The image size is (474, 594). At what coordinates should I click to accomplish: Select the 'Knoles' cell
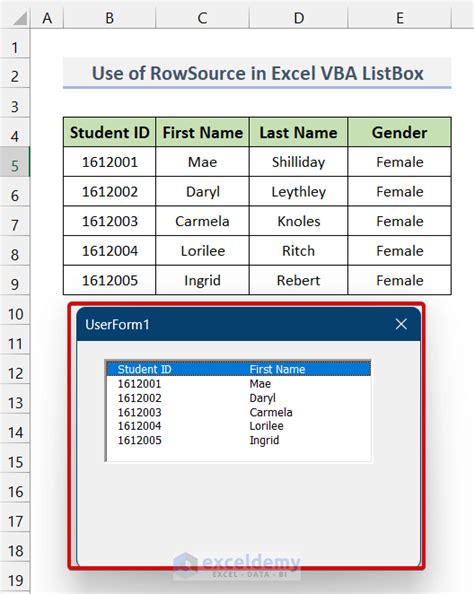pos(299,221)
